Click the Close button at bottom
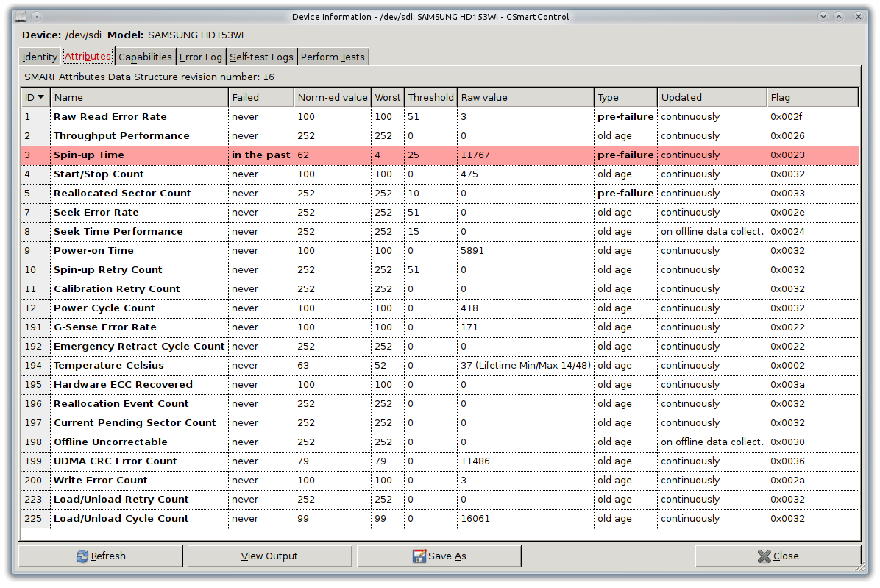The height and width of the screenshot is (588, 880). click(x=778, y=556)
